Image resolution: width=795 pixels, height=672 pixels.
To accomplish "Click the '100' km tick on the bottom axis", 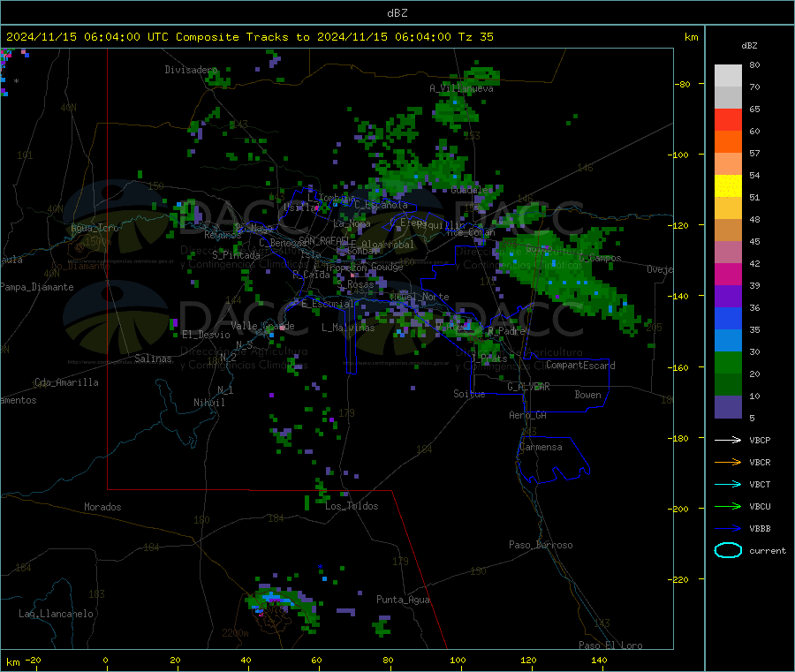I will tap(458, 661).
